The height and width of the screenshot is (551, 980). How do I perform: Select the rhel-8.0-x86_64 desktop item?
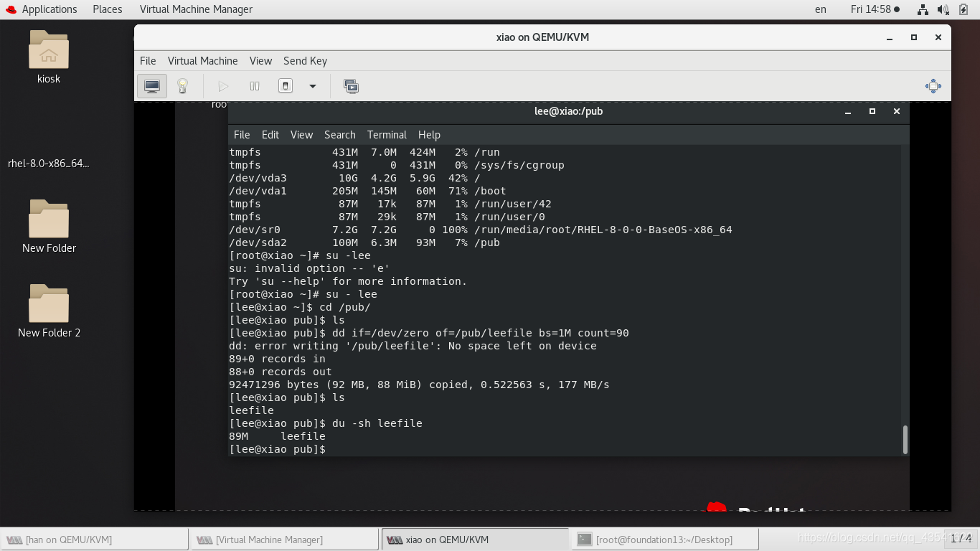coord(49,163)
